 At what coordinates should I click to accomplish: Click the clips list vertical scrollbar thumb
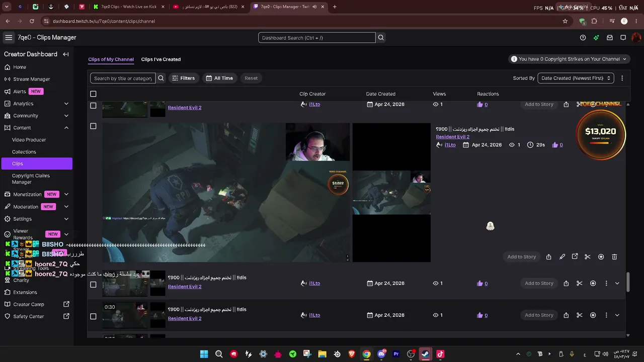tap(628, 282)
